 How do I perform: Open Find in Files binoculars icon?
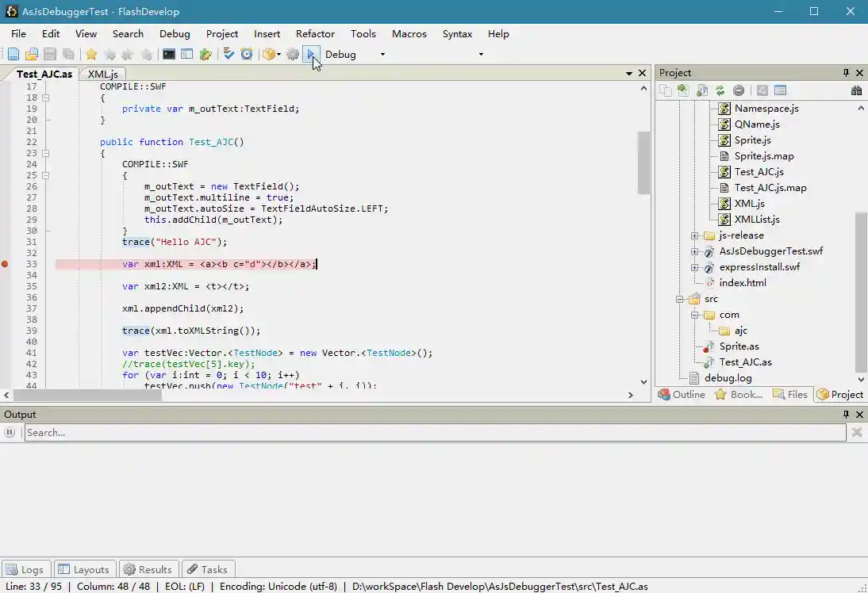[856, 90]
